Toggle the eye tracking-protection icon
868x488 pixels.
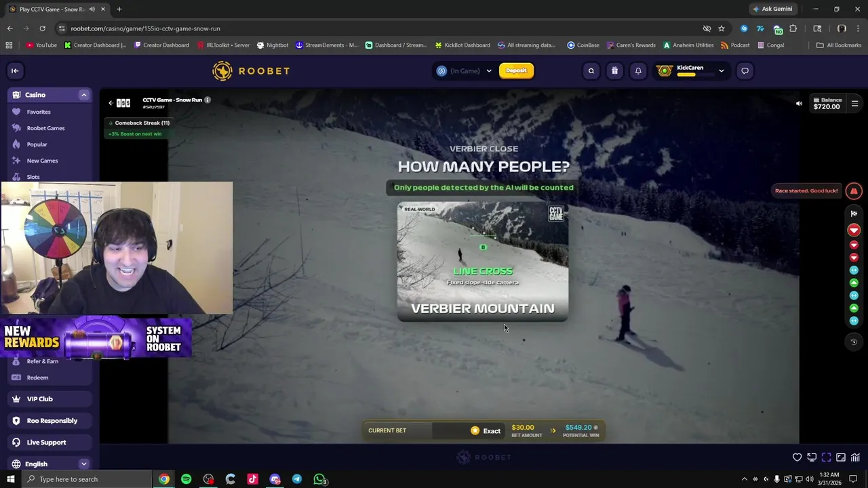coord(707,28)
